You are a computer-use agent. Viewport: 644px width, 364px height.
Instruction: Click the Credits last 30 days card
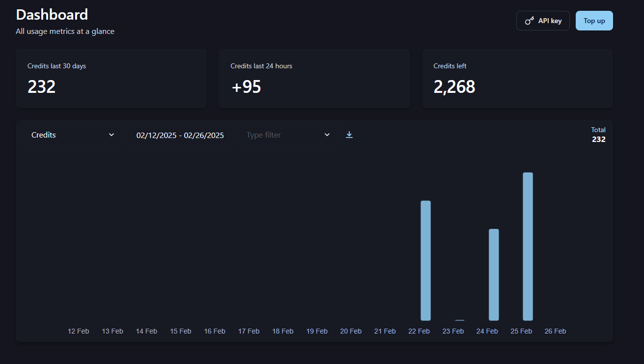click(x=112, y=78)
